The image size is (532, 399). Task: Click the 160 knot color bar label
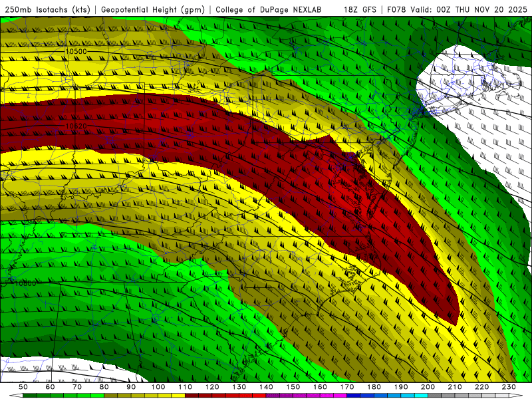320,387
